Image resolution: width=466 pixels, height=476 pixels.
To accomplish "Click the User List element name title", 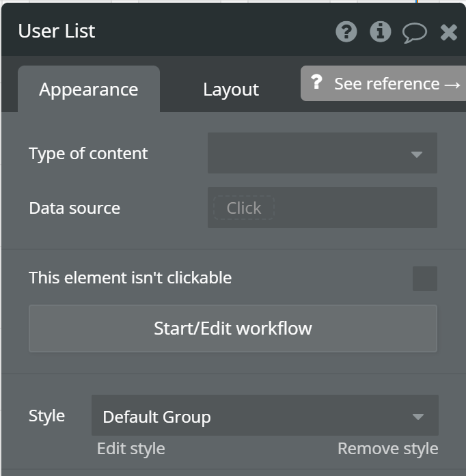I will coord(57,31).
